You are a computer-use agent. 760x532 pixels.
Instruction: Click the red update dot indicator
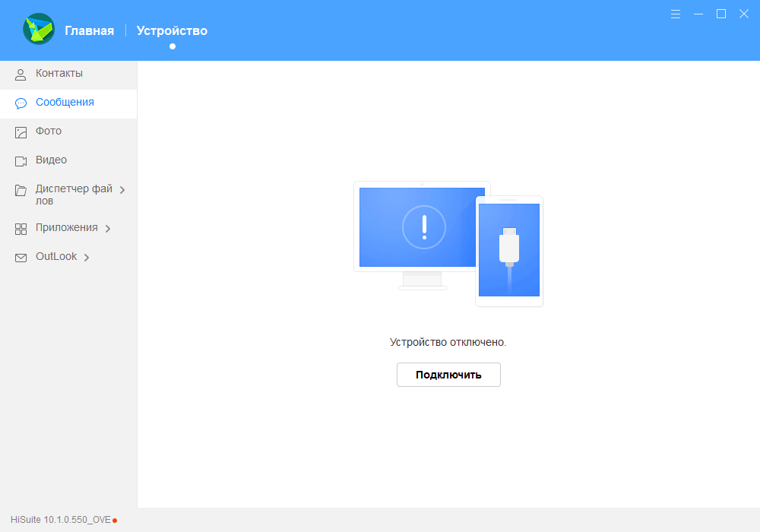coord(115,521)
